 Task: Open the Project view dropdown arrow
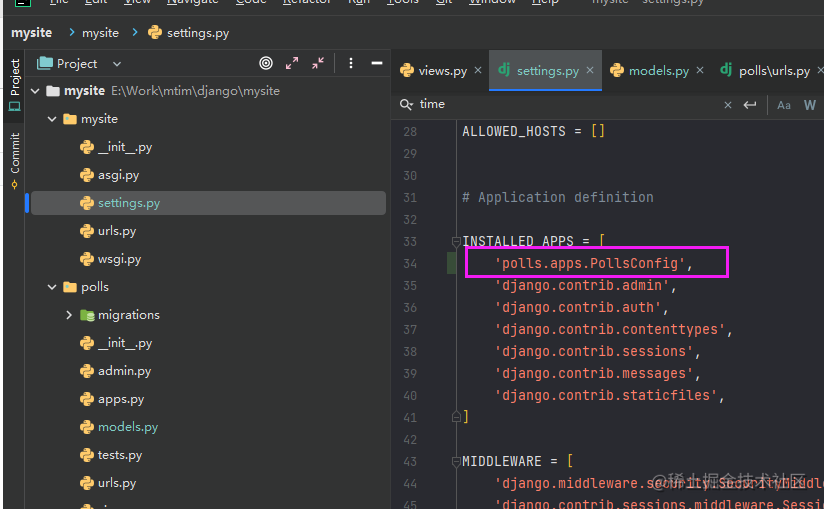[117, 64]
